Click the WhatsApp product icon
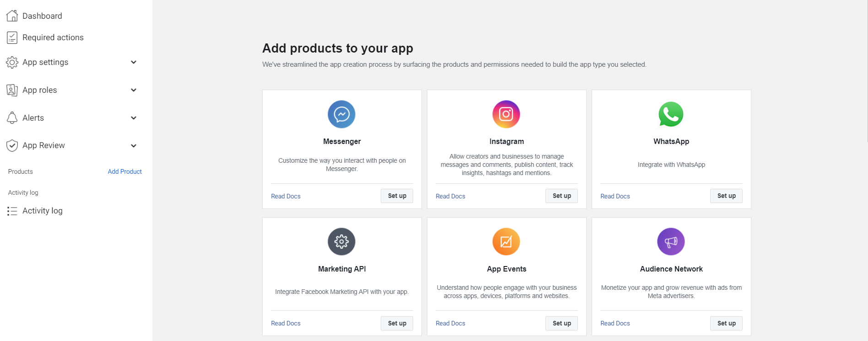The height and width of the screenshot is (341, 868). 671,114
